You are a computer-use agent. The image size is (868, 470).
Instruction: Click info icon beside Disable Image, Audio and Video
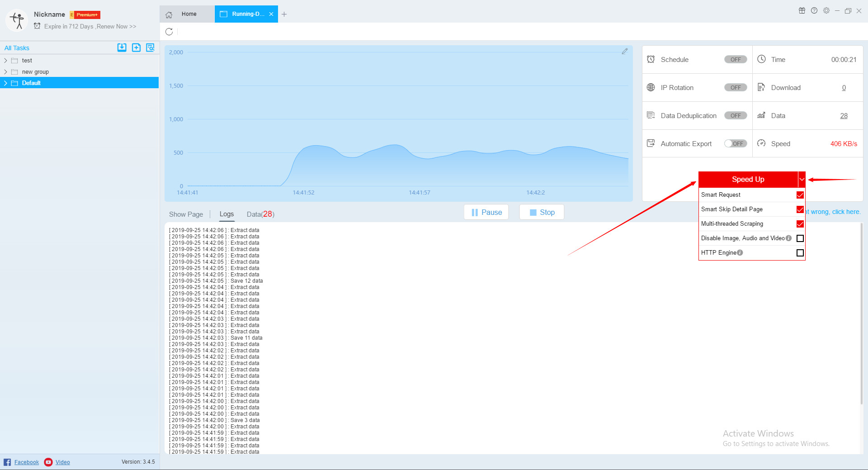[x=788, y=238]
